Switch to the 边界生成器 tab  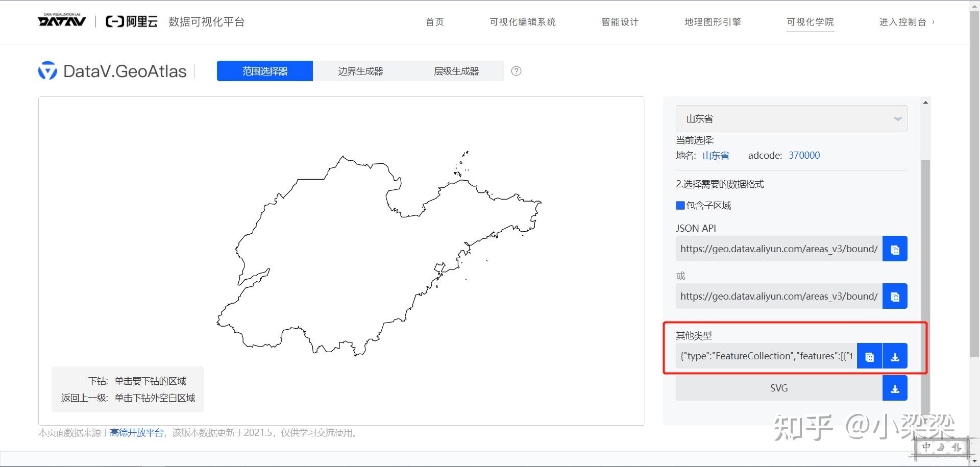click(360, 71)
